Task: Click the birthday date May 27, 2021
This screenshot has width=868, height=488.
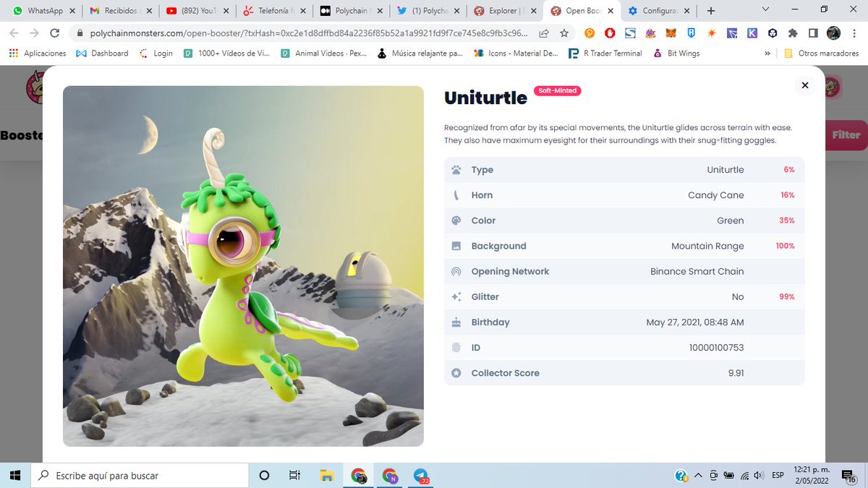Action: [695, 322]
